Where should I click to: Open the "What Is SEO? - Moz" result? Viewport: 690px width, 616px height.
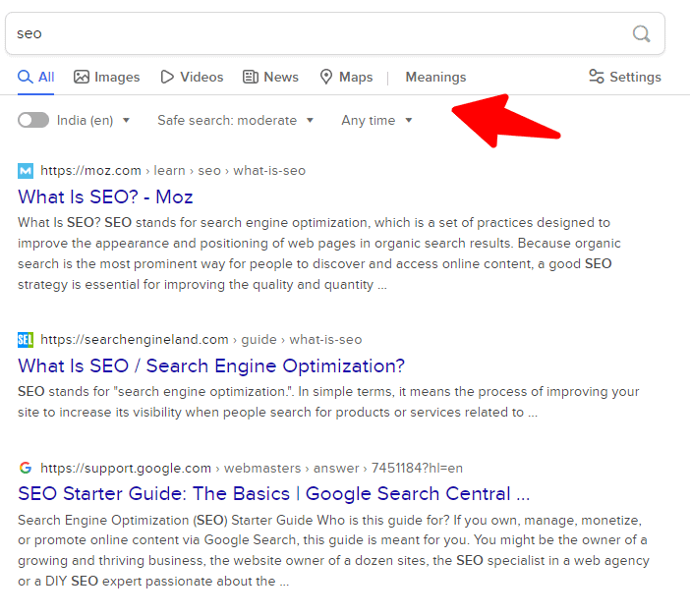[105, 196]
